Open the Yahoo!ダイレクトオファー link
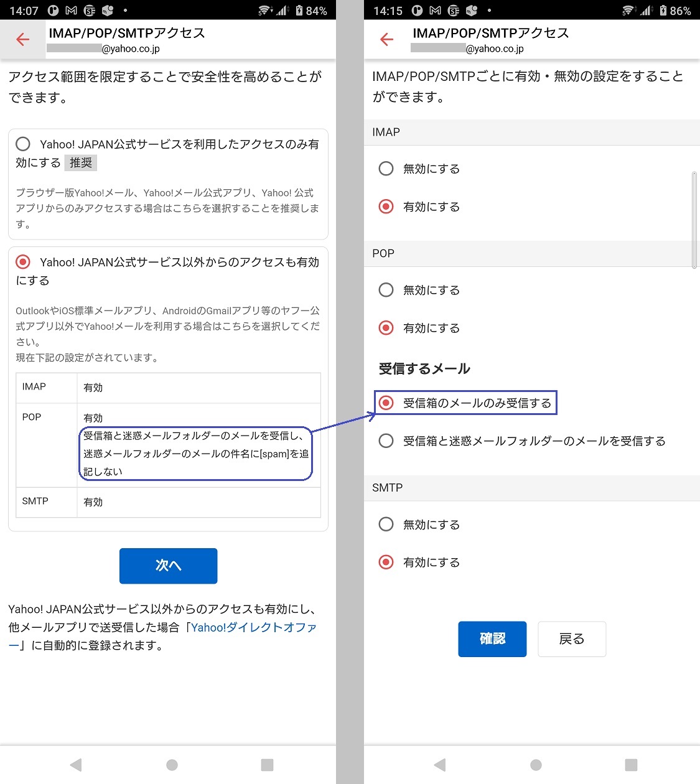 coord(253,628)
